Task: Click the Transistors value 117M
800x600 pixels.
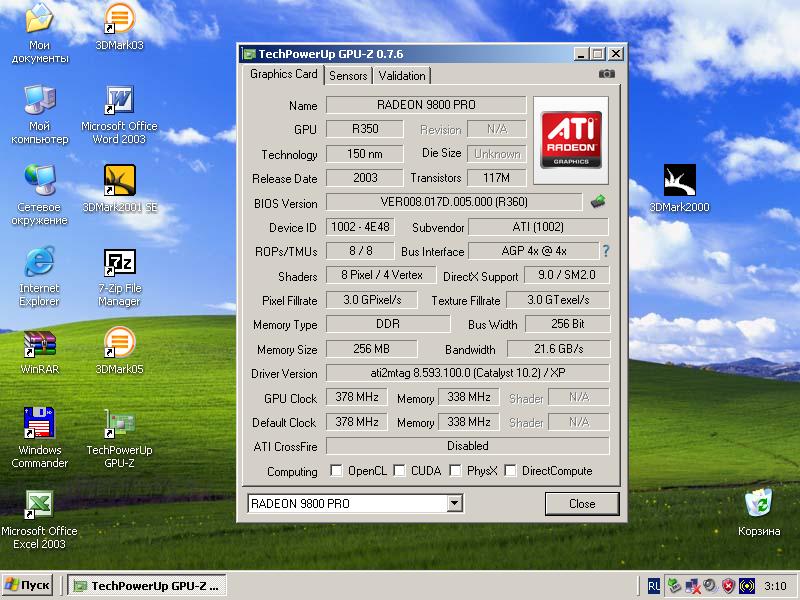Action: 496,178
